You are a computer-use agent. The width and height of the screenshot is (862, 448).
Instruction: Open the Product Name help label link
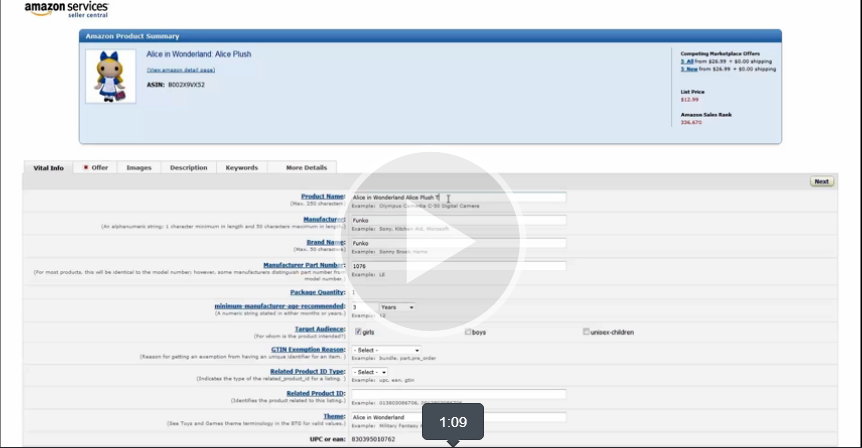click(323, 196)
